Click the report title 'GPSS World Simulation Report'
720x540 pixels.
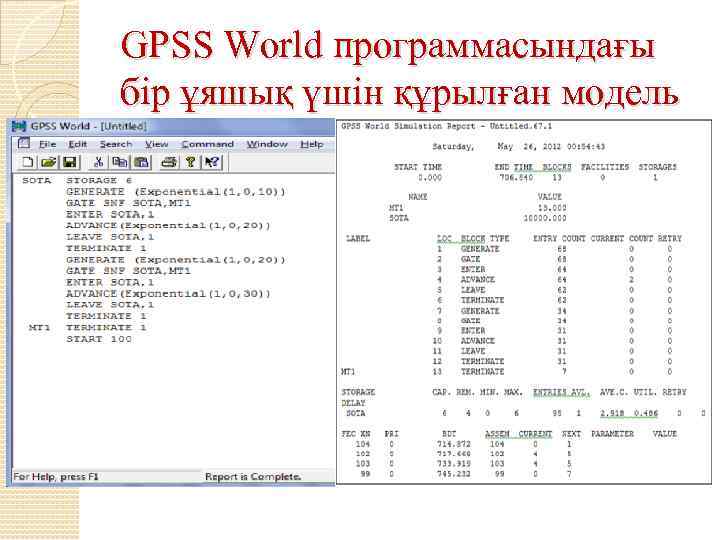408,126
